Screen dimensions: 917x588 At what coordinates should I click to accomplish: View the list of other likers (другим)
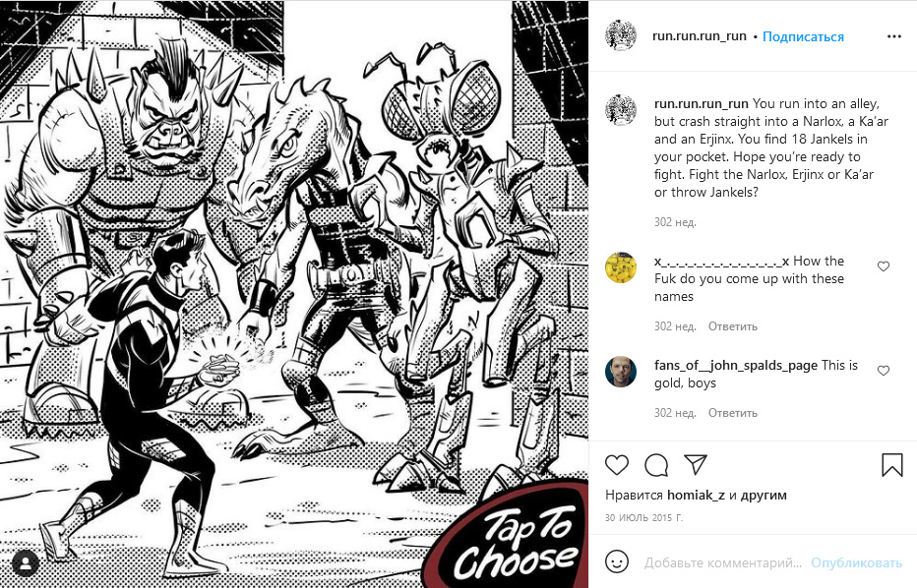(x=764, y=495)
